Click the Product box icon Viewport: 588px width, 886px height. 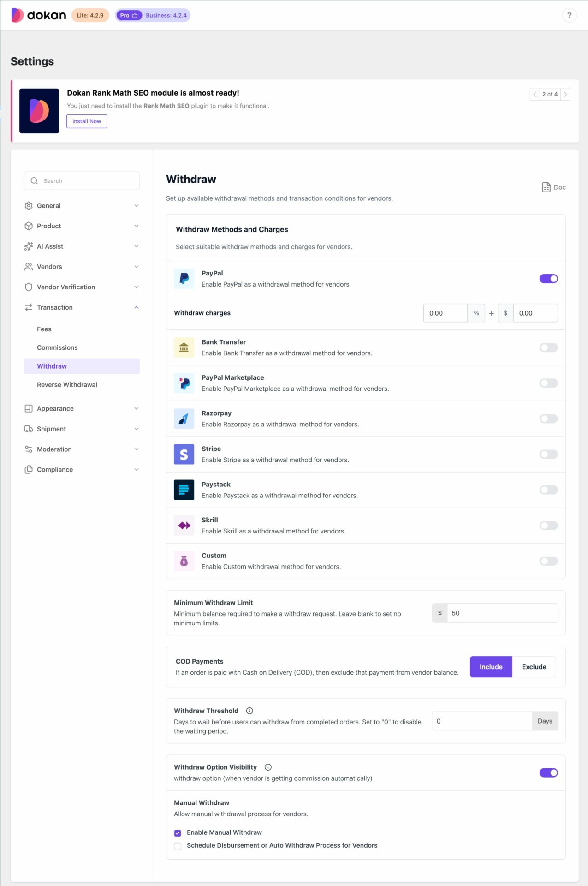[x=29, y=226]
